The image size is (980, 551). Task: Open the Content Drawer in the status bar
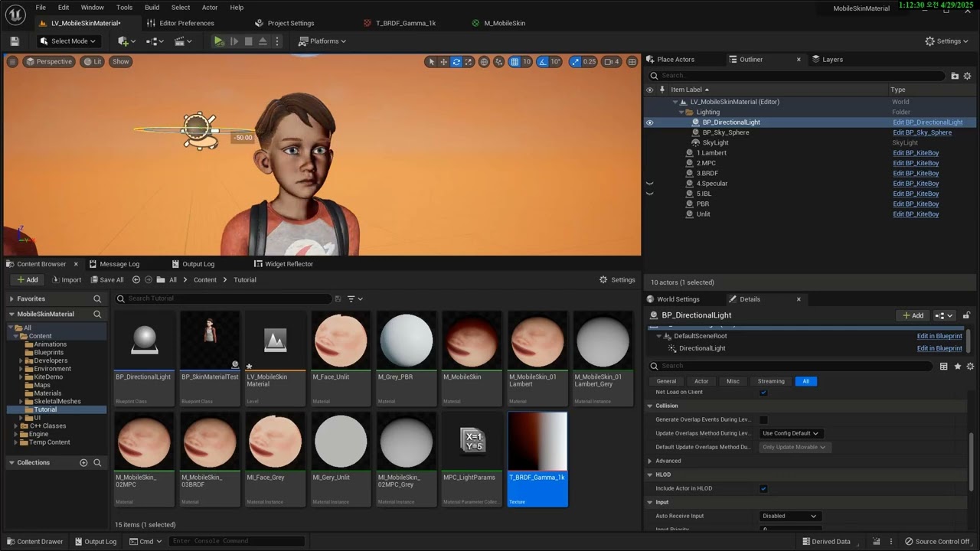(x=34, y=541)
